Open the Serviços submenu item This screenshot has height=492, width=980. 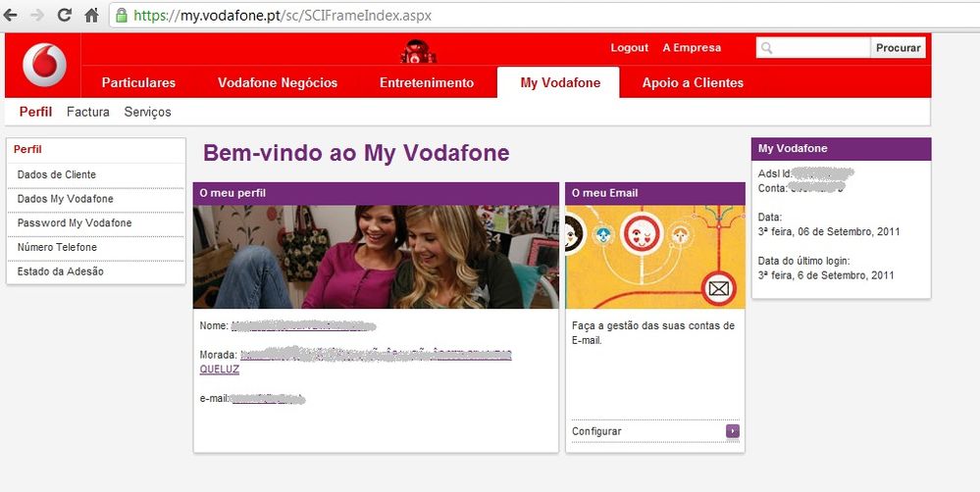pyautogui.click(x=147, y=113)
